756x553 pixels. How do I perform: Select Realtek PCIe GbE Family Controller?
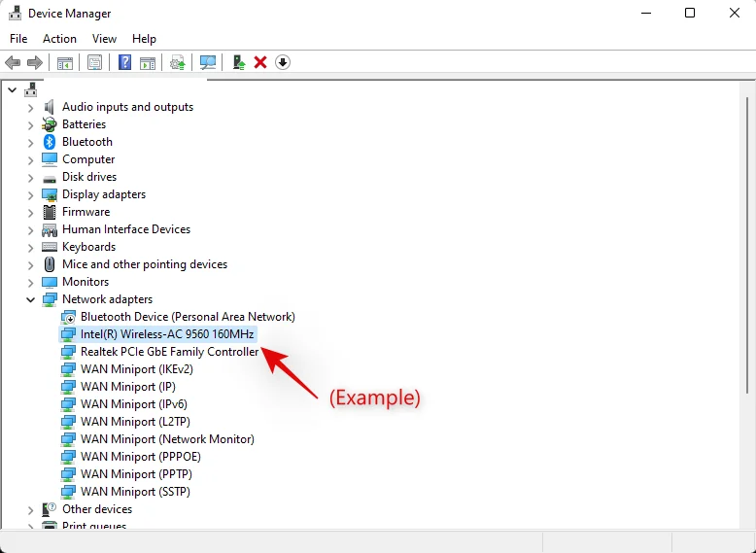[169, 352]
